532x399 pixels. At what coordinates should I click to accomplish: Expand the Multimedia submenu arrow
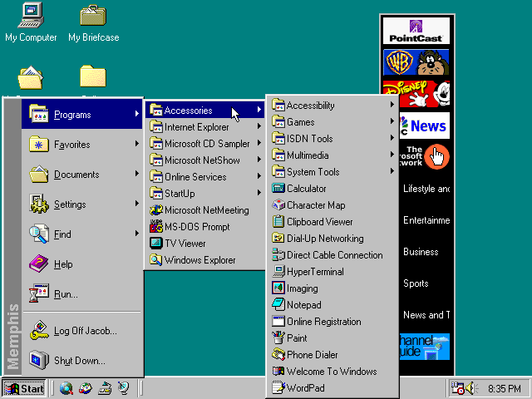click(392, 155)
